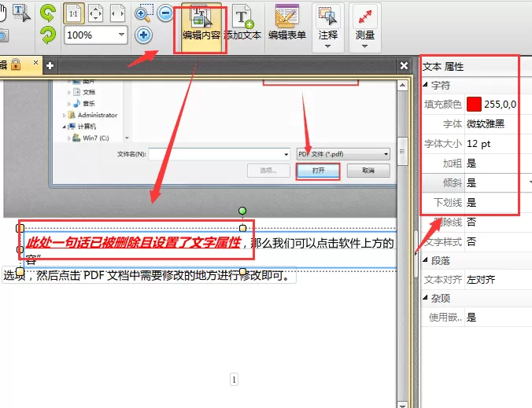Rotate the page clockwise

click(x=48, y=35)
